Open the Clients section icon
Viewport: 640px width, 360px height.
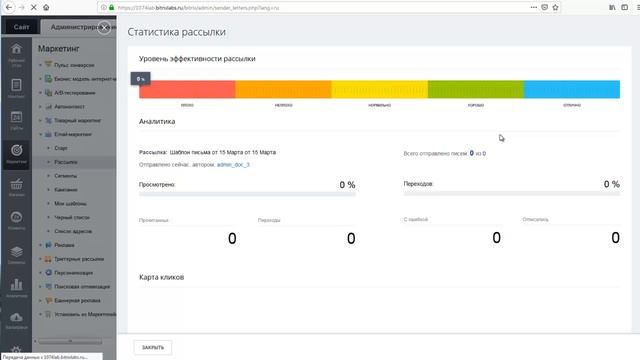(x=16, y=217)
